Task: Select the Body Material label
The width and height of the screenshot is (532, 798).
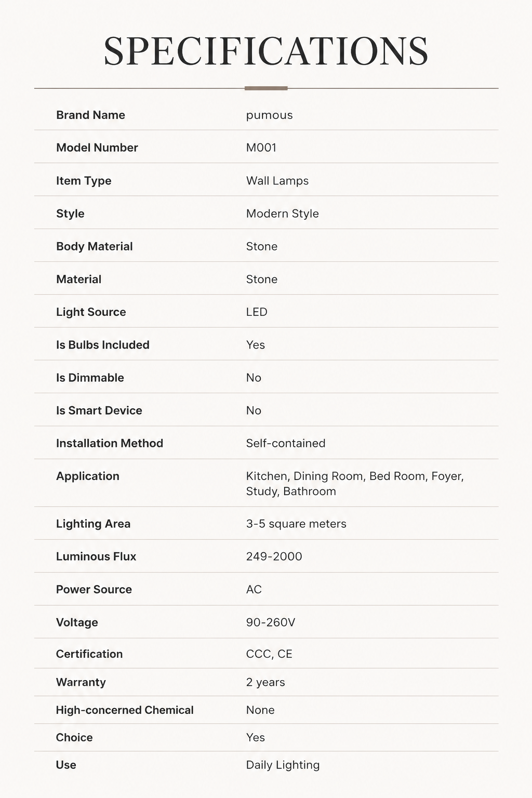Action: click(x=95, y=246)
